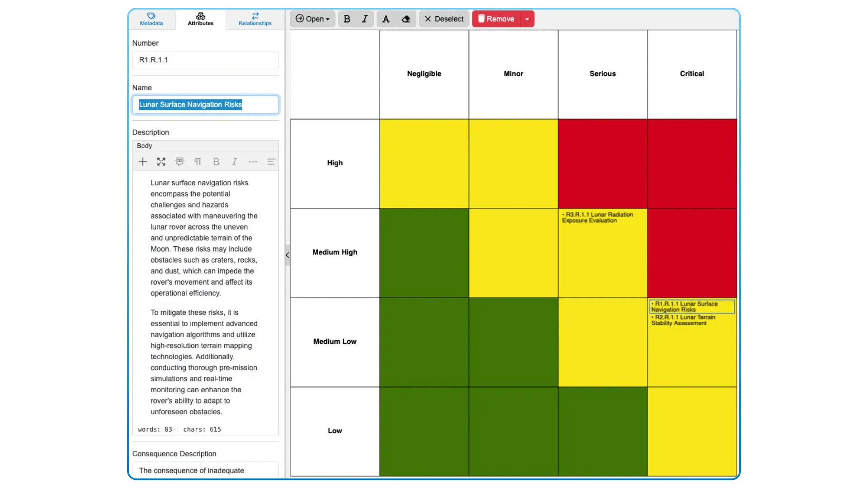Viewport: 868px width, 488px height.
Task: Open the Relationships tab
Action: click(x=255, y=19)
